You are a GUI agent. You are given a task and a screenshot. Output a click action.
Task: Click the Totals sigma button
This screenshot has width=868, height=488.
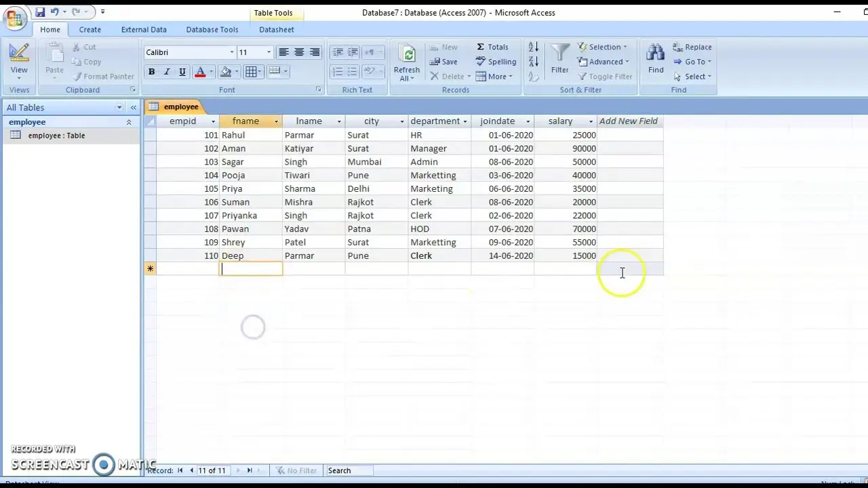(492, 47)
